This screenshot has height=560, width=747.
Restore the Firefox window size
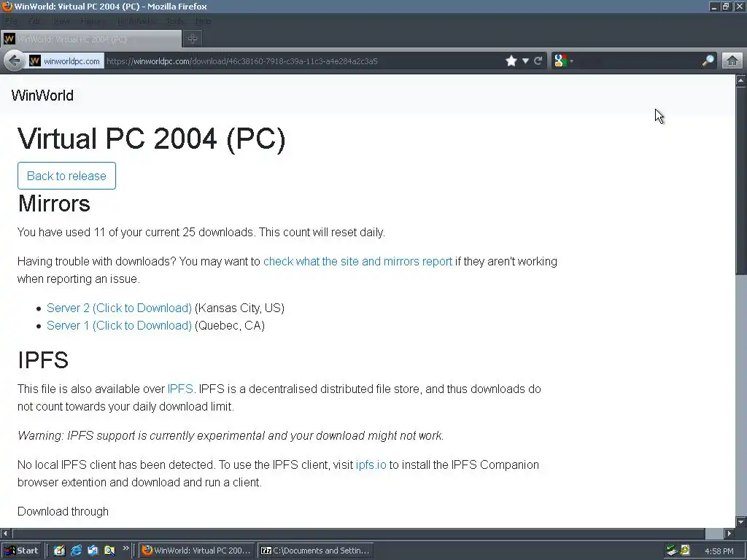[726, 7]
